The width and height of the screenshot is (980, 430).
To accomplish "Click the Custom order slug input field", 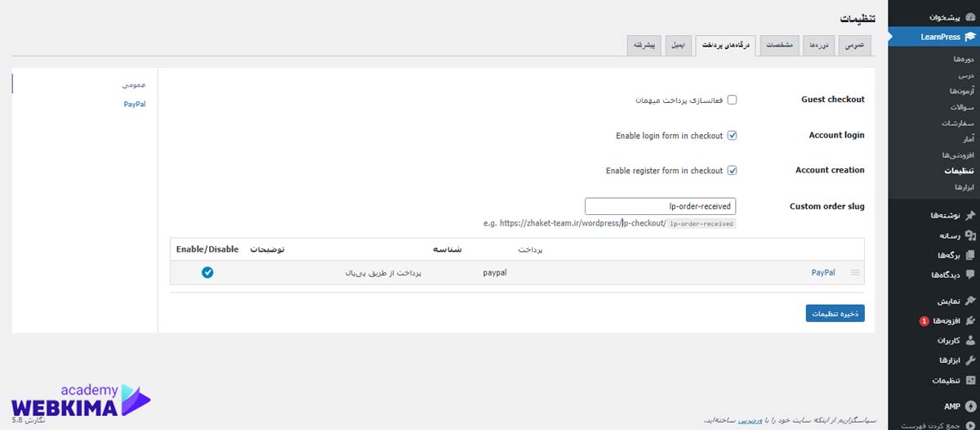I will 660,206.
